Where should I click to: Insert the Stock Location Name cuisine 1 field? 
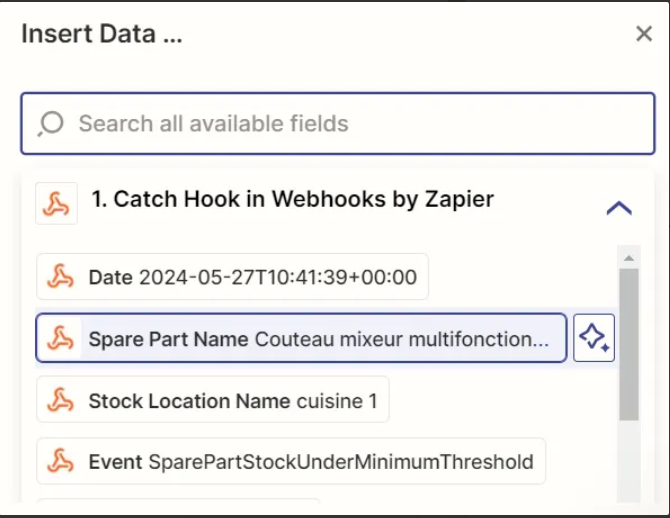point(213,400)
